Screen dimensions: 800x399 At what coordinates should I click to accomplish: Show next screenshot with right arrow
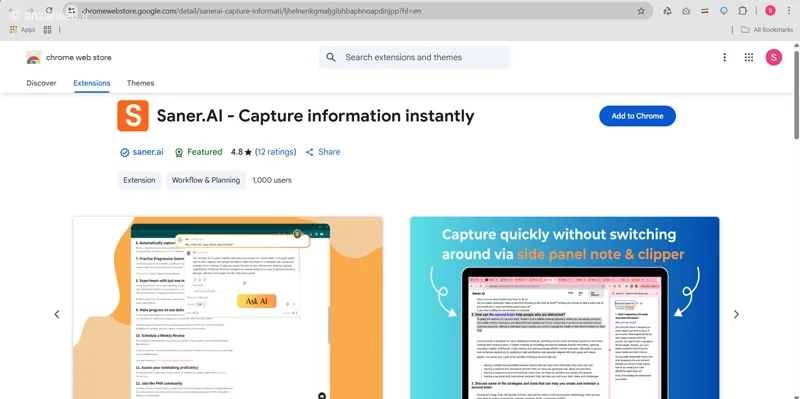point(736,314)
